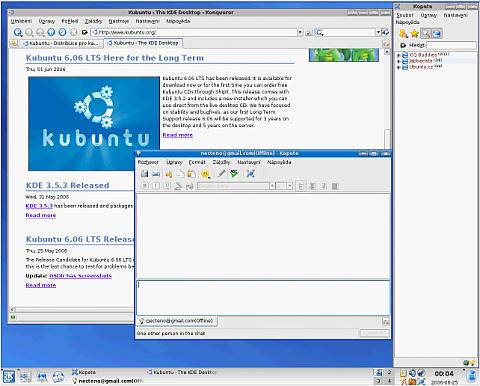This screenshot has height=386, width=480.
Task: Expand the ICQ Buddies group
Action: click(398, 55)
